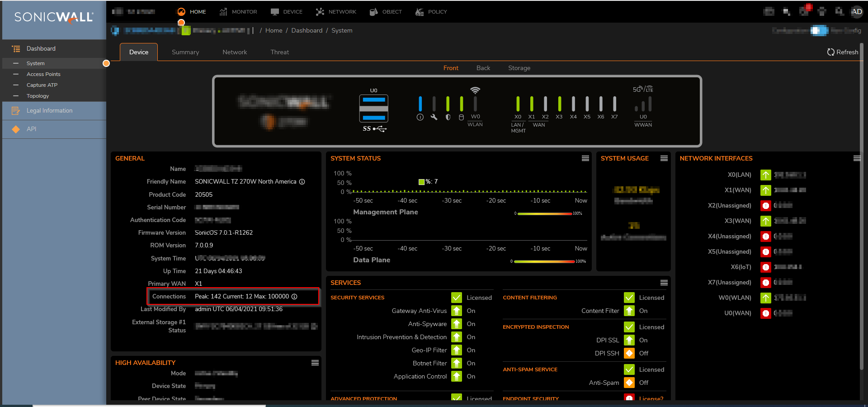This screenshot has height=407, width=868.
Task: Open the NETWORK top navigation menu
Action: pos(336,12)
